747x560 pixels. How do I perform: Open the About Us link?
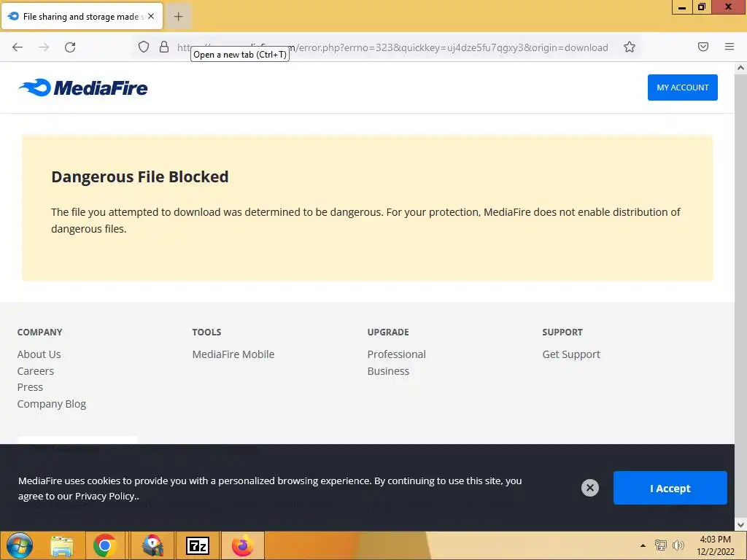coord(39,354)
